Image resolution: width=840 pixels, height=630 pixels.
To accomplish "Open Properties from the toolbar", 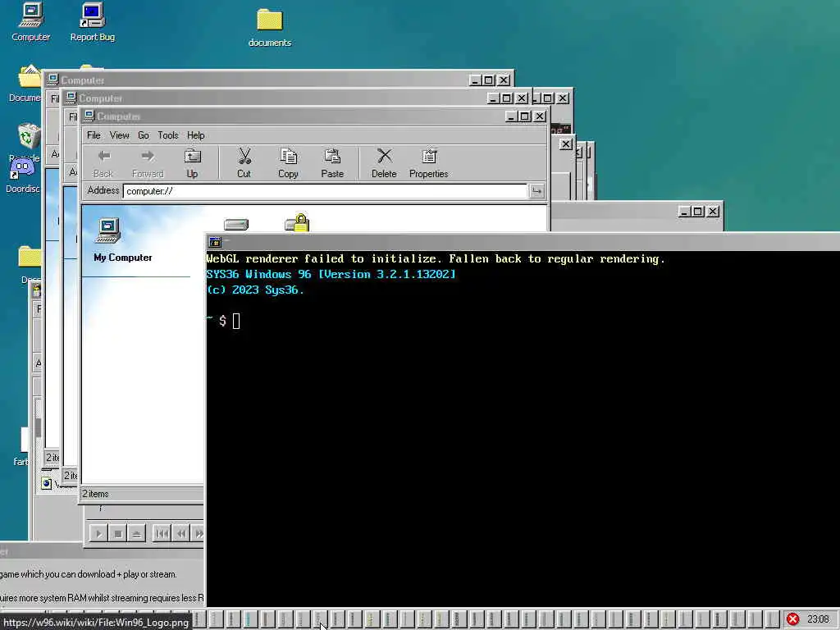I will point(428,163).
